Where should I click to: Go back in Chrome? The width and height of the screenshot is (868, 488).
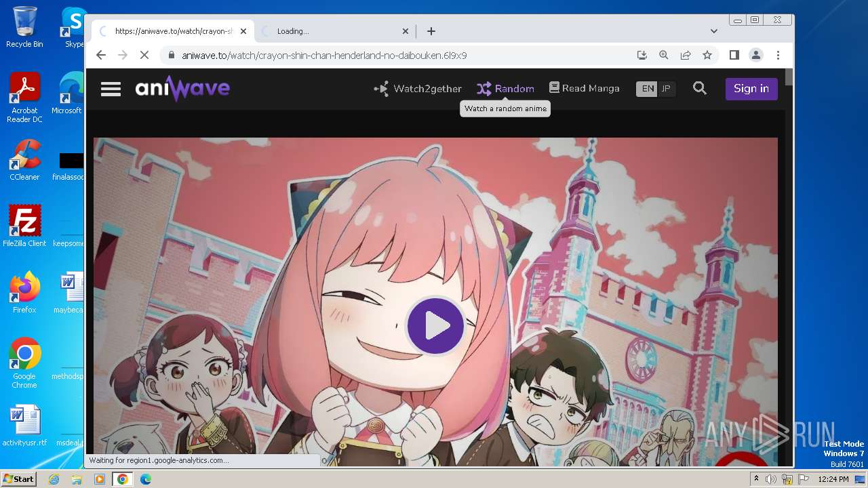pyautogui.click(x=101, y=55)
